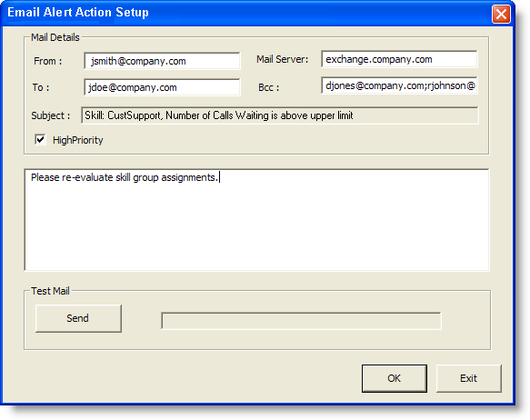
Task: Click the Exit button
Action: coord(469,378)
